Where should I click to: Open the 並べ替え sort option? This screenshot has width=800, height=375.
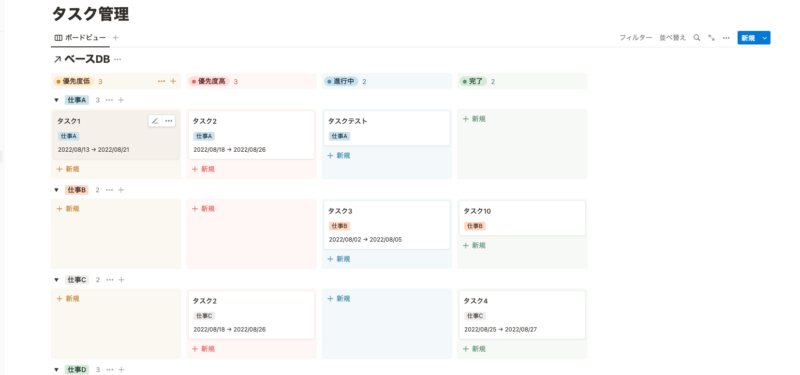(672, 38)
